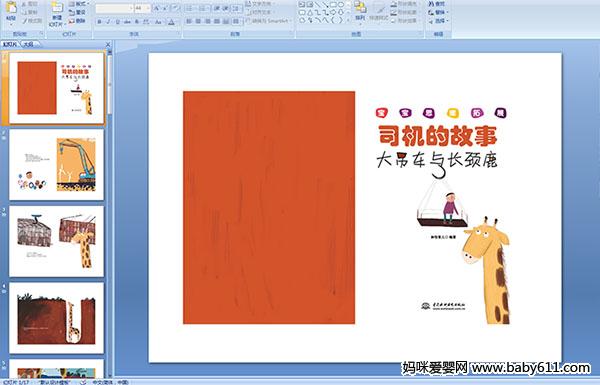
Task: Click the Clear Formatting icon
Action: (175, 8)
